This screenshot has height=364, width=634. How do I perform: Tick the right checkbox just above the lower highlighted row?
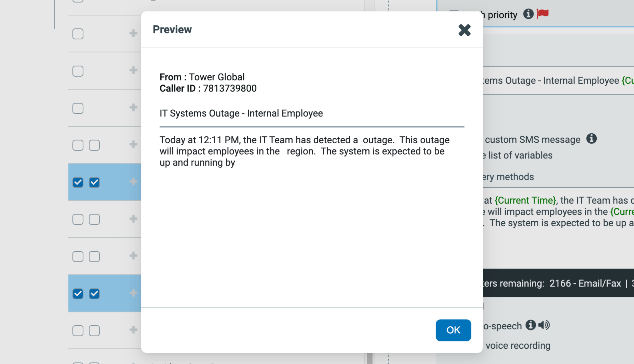[x=94, y=256]
